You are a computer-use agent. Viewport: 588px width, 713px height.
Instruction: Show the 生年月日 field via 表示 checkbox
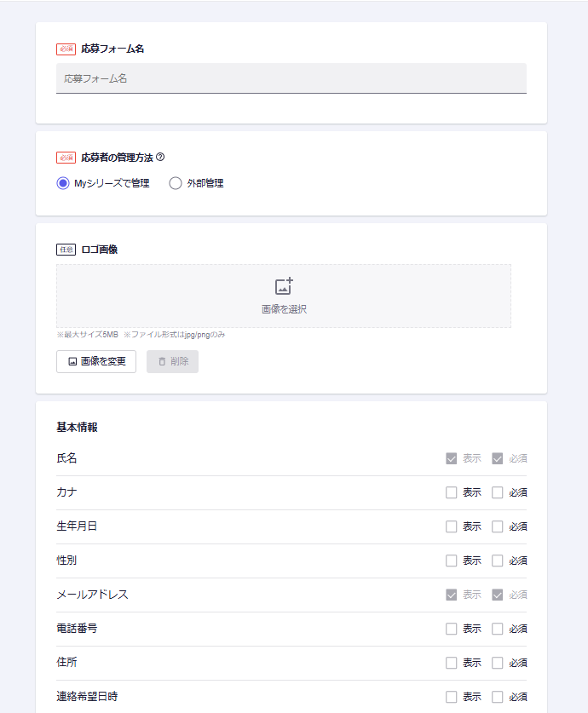pyautogui.click(x=452, y=526)
